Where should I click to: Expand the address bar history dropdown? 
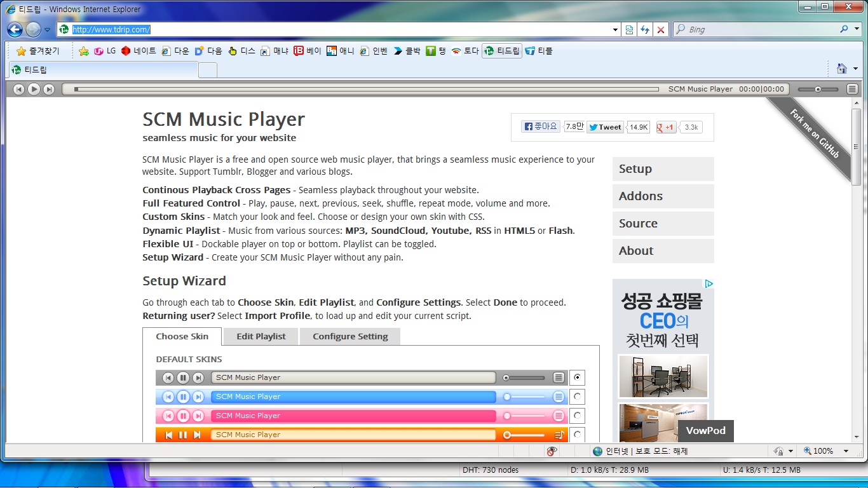tap(615, 30)
